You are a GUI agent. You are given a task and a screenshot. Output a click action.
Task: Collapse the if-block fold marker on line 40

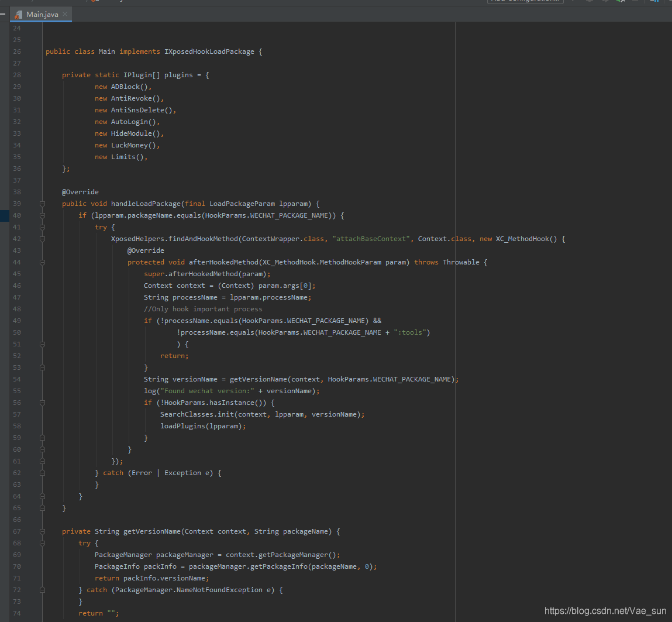click(43, 215)
